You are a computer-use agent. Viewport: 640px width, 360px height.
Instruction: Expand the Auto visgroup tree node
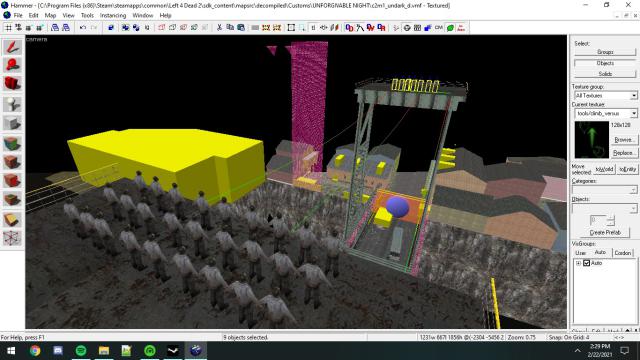click(x=578, y=263)
